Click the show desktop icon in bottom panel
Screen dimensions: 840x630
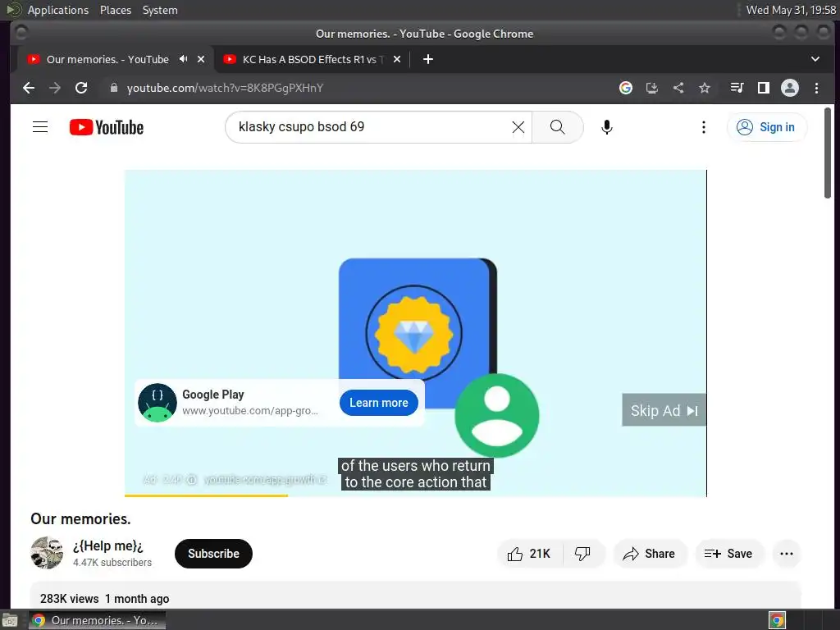[10, 620]
